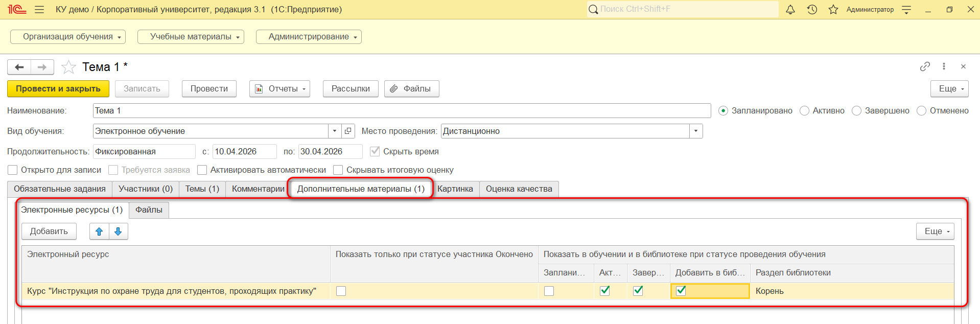Open Файлы subtab

click(x=149, y=210)
